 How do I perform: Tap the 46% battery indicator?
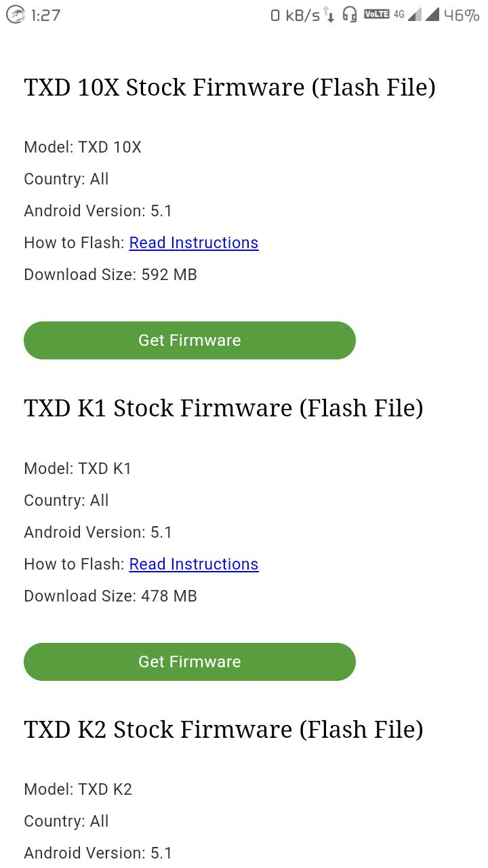[462, 15]
